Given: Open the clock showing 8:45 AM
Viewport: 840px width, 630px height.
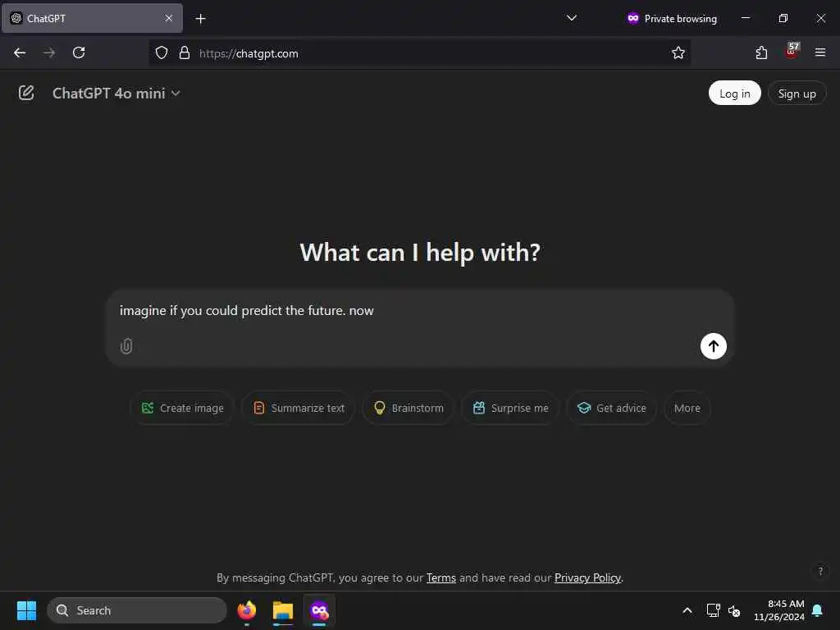Looking at the screenshot, I should click(x=779, y=610).
